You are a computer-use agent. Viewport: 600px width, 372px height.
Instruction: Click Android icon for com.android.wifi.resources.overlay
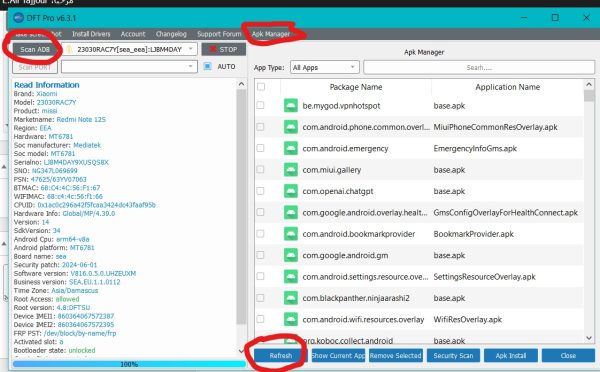pyautogui.click(x=291, y=320)
